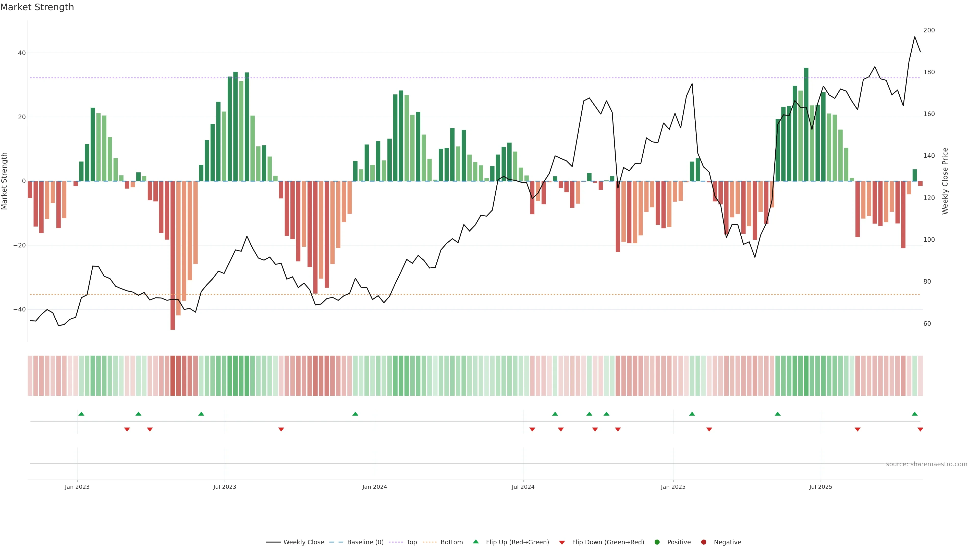Click green flip-up marker just before Jan 2024
This screenshot has height=551, width=980.
355,414
